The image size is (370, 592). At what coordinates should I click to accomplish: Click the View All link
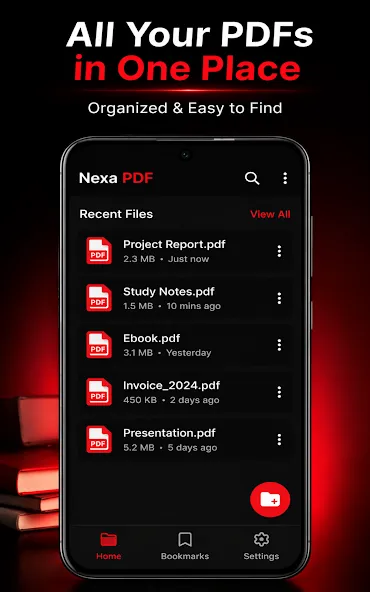pyautogui.click(x=270, y=214)
